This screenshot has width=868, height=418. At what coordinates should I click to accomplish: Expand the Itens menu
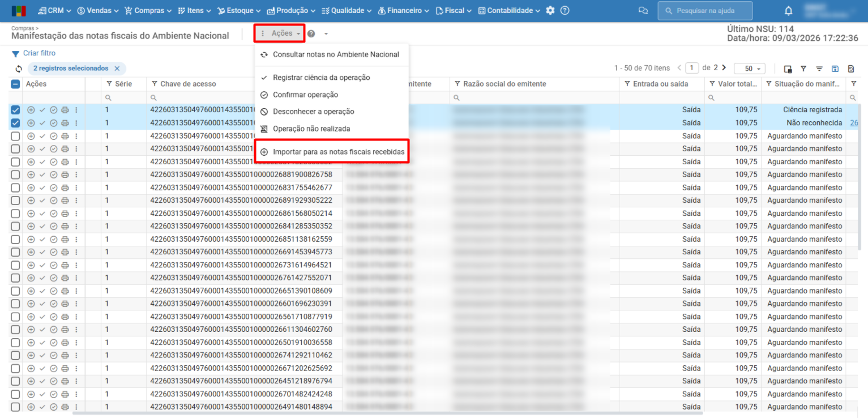click(x=194, y=11)
